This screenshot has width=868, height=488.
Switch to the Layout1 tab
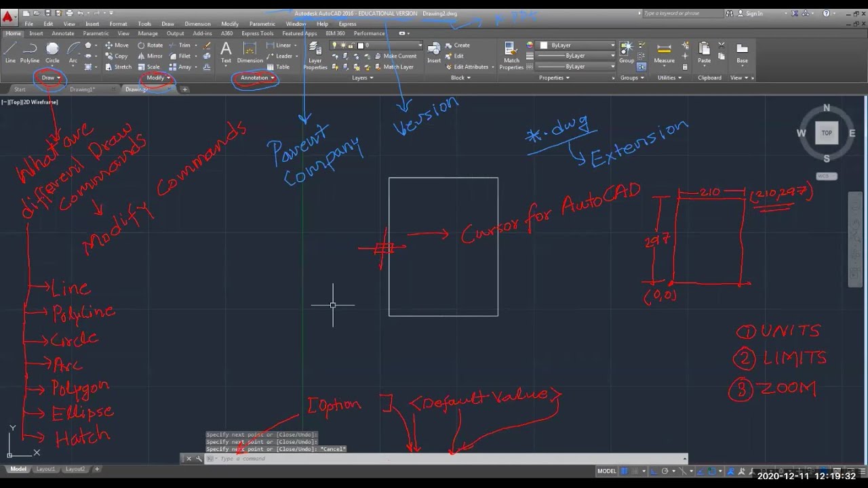tap(45, 469)
